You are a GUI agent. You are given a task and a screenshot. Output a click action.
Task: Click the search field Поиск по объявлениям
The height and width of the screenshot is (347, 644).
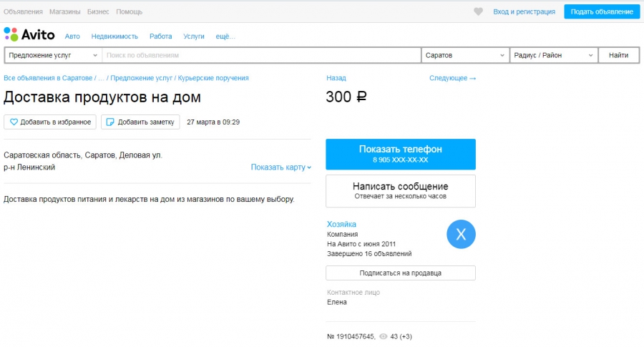tap(261, 55)
